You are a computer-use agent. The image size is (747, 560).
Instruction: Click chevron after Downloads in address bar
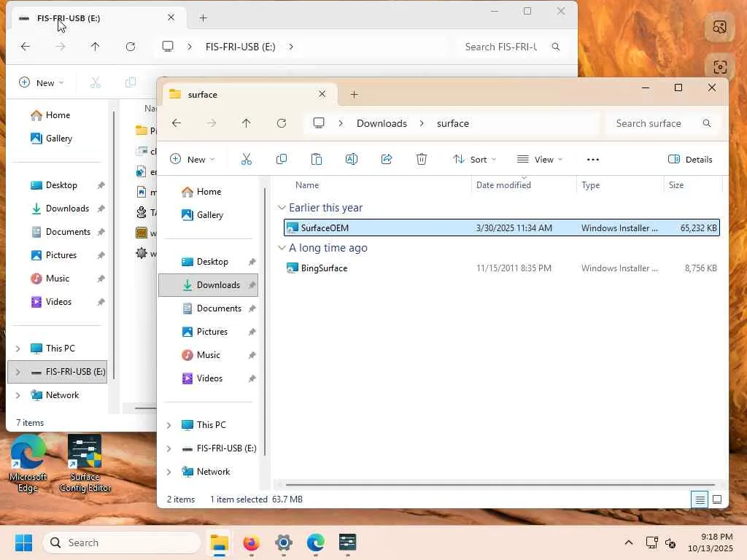coord(422,123)
